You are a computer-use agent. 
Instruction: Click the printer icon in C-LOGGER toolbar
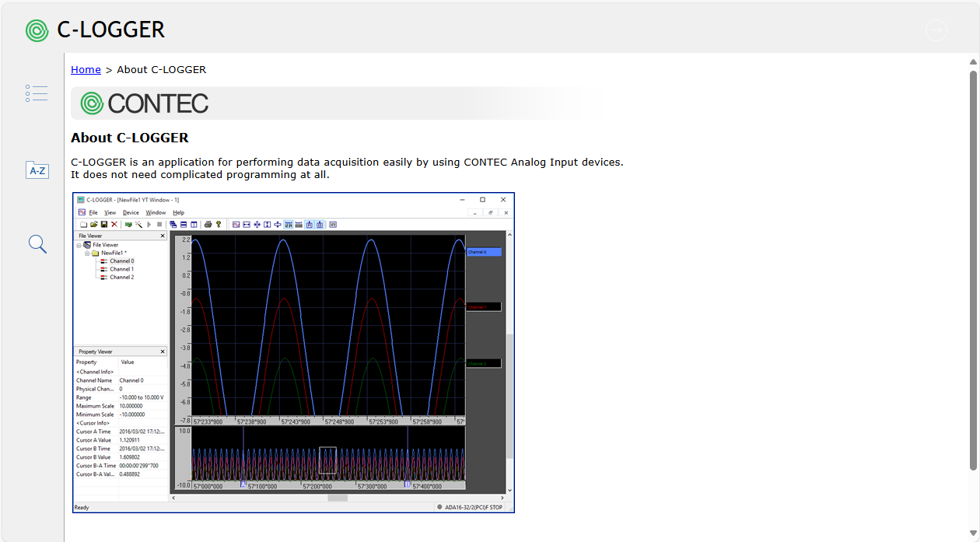(208, 224)
